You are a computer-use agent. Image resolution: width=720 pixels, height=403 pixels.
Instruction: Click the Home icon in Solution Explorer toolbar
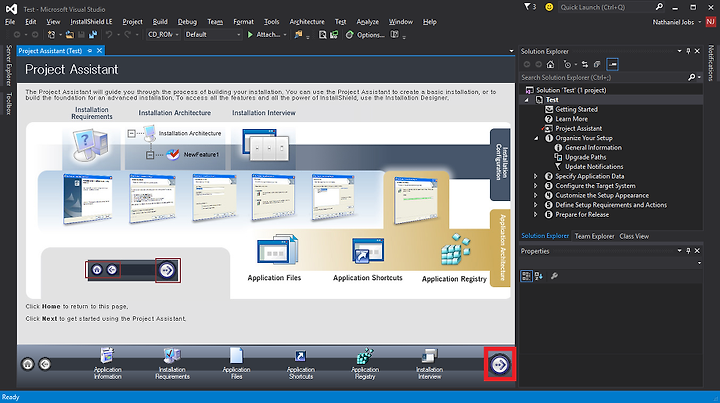point(551,64)
